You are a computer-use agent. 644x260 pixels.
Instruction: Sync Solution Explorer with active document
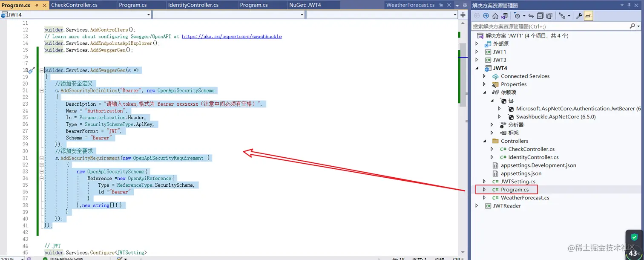pyautogui.click(x=531, y=16)
